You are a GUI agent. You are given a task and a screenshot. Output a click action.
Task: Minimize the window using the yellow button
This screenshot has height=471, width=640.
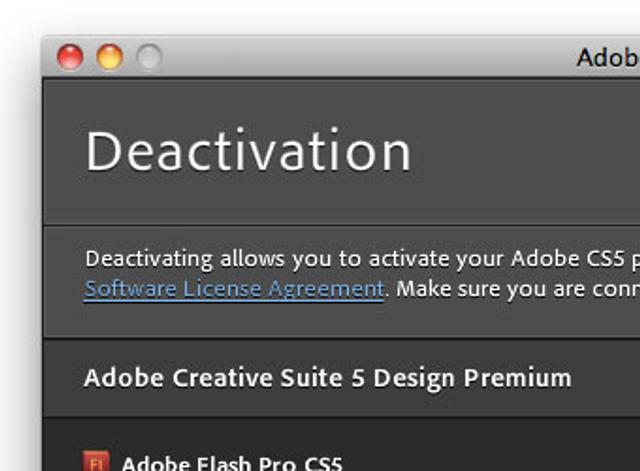coord(109,57)
